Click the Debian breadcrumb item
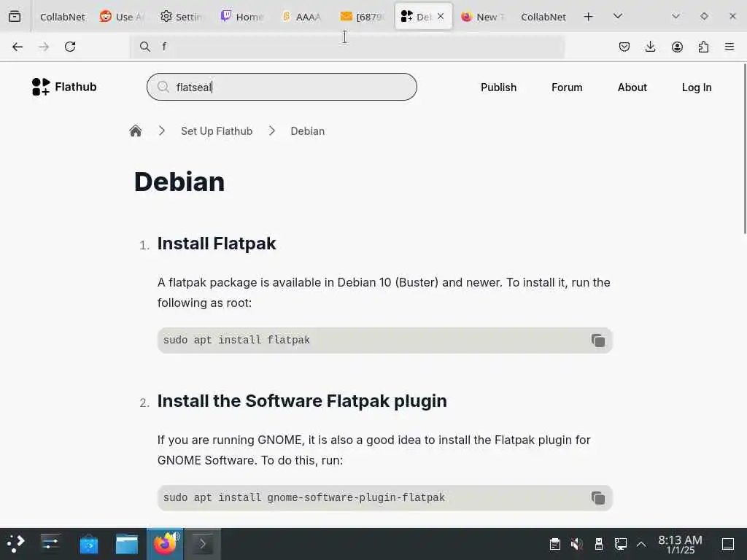The height and width of the screenshot is (560, 747). 308,131
